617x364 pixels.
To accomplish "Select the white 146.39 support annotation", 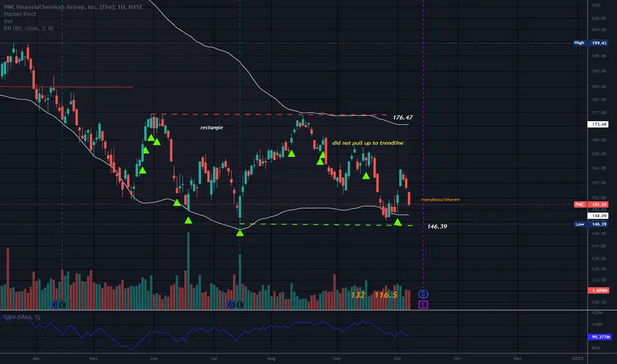I will [437, 226].
